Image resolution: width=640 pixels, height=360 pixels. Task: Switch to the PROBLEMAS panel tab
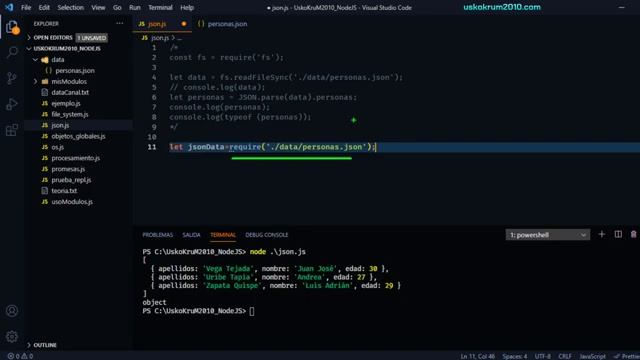click(x=158, y=235)
